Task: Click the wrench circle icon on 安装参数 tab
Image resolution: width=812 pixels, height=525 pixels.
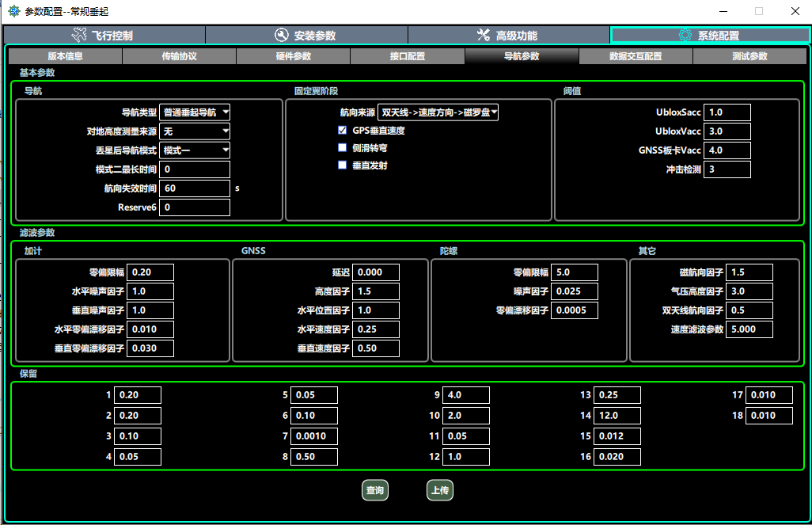Action: pos(281,36)
